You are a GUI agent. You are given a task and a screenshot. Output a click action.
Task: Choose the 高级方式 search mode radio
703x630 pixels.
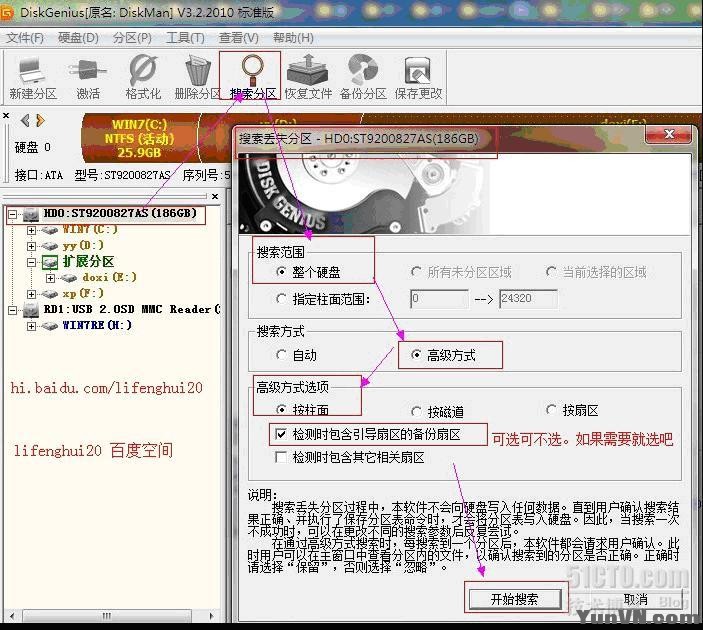click(x=416, y=355)
